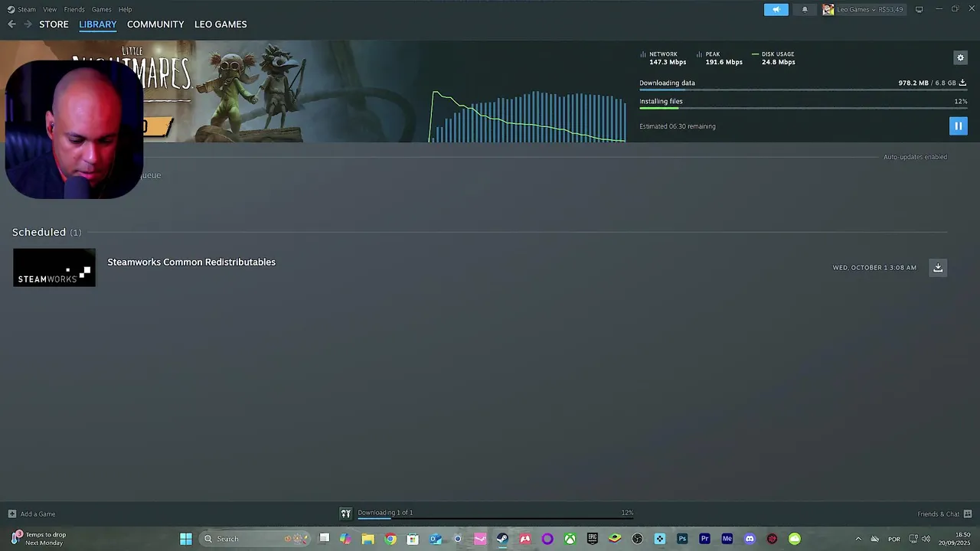Switch to the STORE tab
The width and height of the screenshot is (980, 551).
pos(54,24)
